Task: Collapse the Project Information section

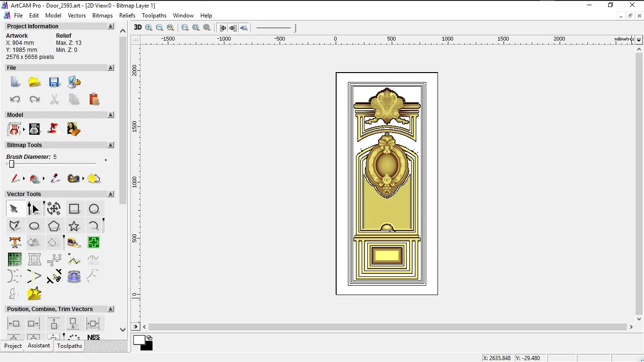Action: 111,26
